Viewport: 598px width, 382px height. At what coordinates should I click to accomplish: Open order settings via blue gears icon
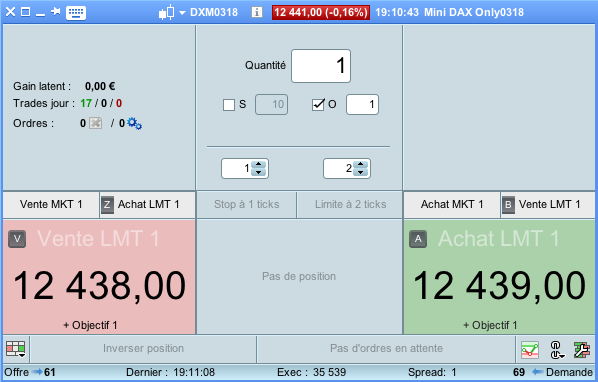[134, 123]
